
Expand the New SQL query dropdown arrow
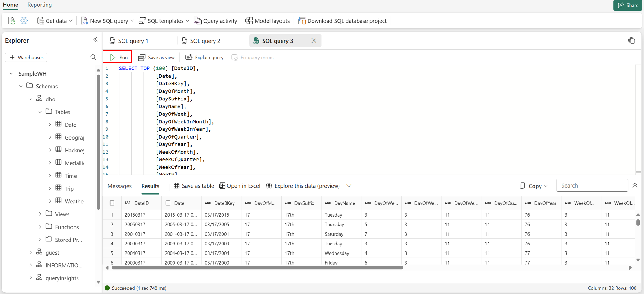(x=132, y=21)
